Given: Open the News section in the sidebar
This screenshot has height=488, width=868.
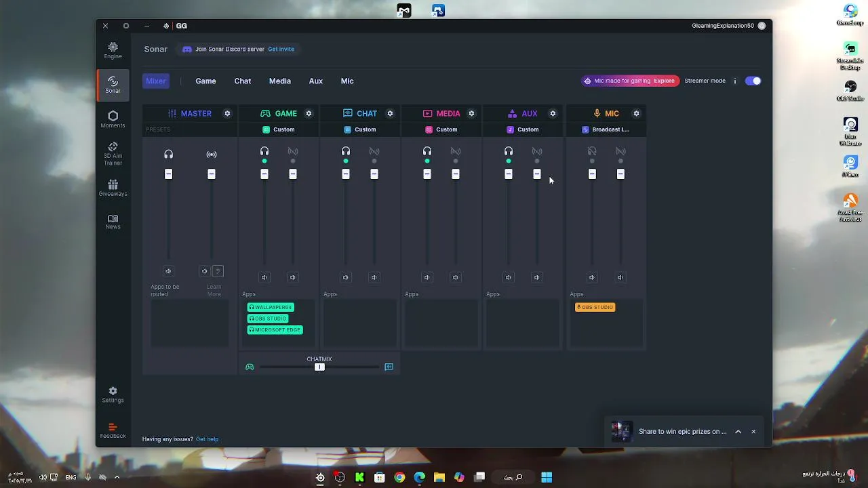Looking at the screenshot, I should (x=113, y=222).
